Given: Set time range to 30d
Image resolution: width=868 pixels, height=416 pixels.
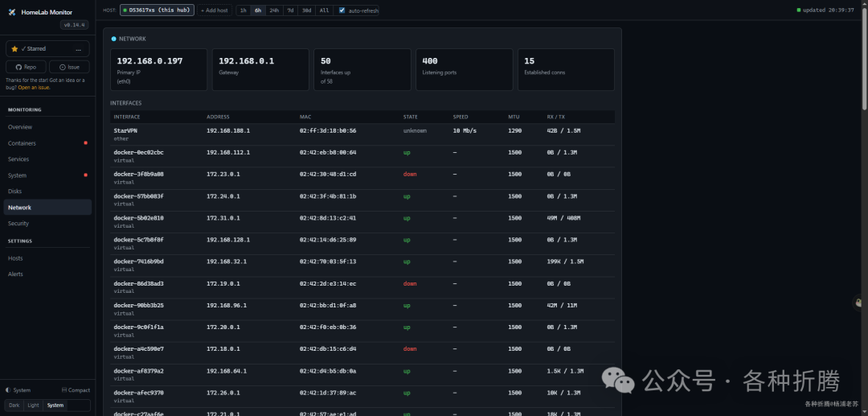Looking at the screenshot, I should pyautogui.click(x=306, y=10).
